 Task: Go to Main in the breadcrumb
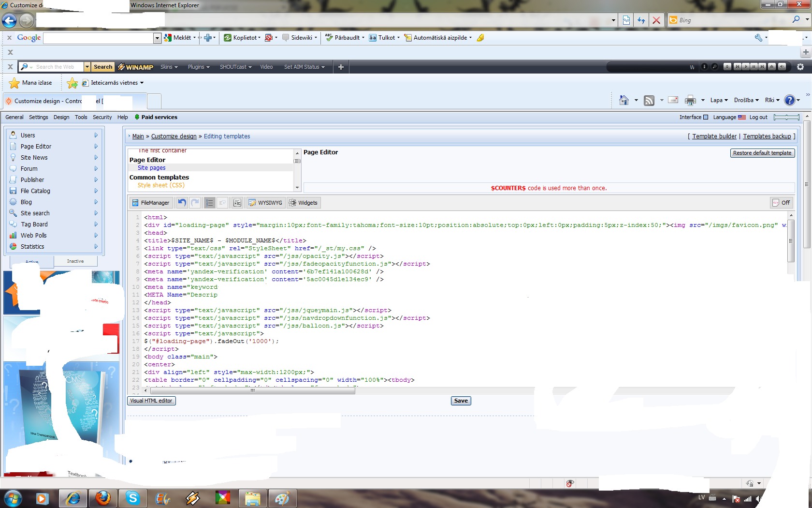pyautogui.click(x=138, y=136)
